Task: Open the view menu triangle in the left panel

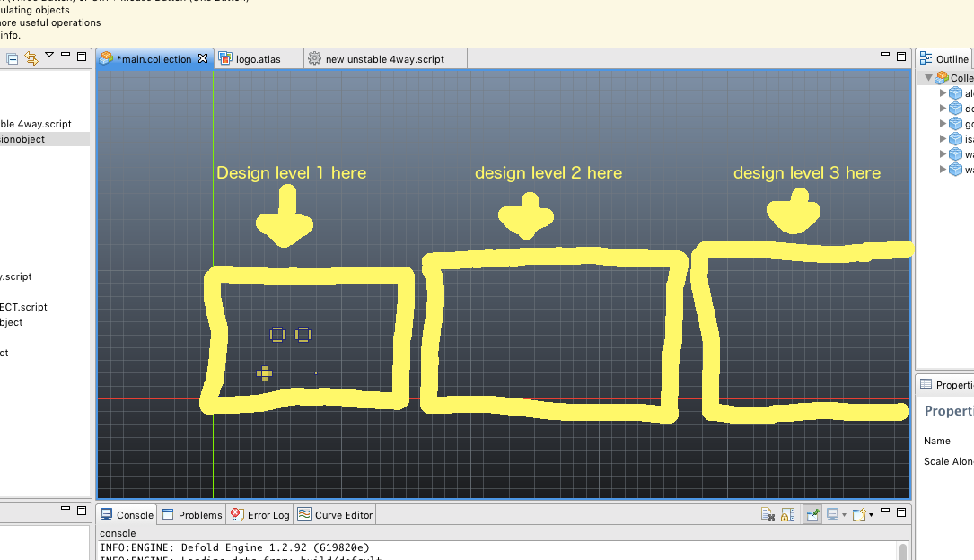Action: point(49,55)
